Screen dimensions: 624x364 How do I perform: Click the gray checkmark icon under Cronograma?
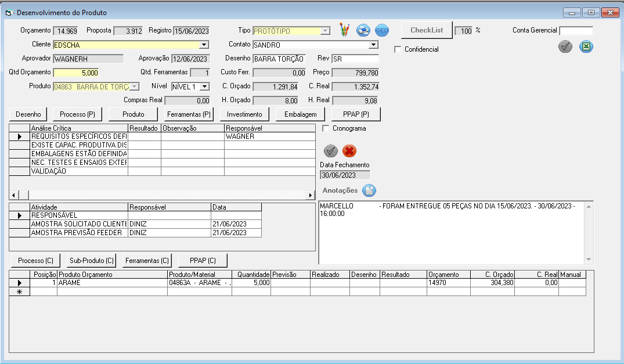(331, 151)
